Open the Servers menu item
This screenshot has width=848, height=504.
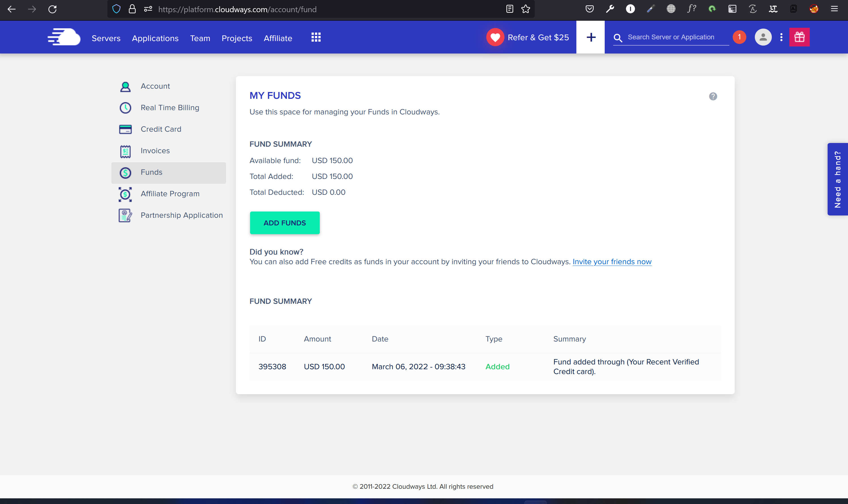(x=106, y=38)
